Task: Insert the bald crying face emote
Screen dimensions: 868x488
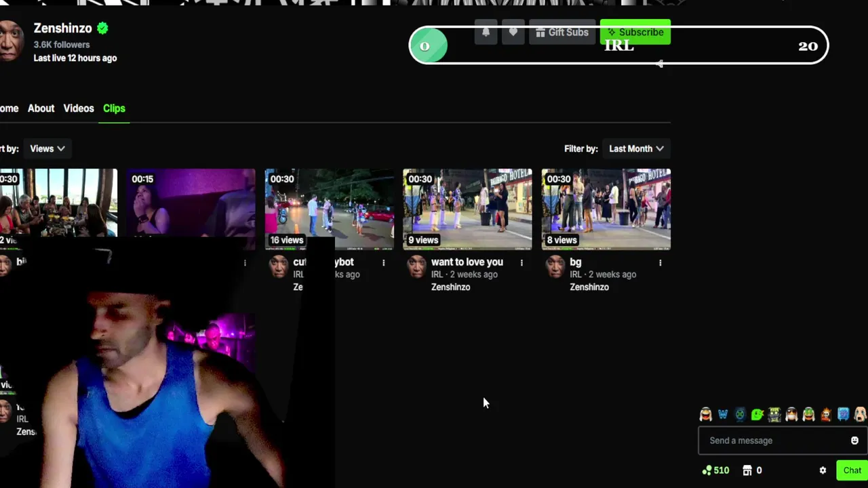Action: point(860,415)
